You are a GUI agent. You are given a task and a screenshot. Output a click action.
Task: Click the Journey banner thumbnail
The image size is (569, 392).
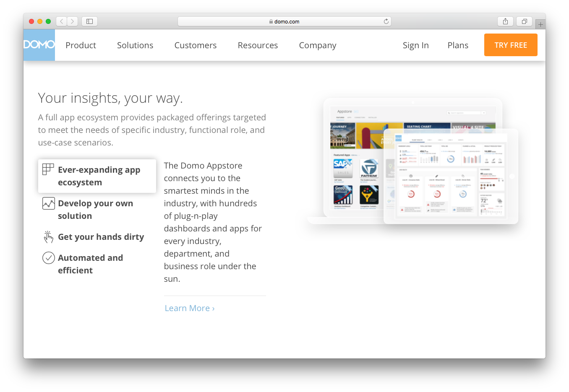click(343, 136)
